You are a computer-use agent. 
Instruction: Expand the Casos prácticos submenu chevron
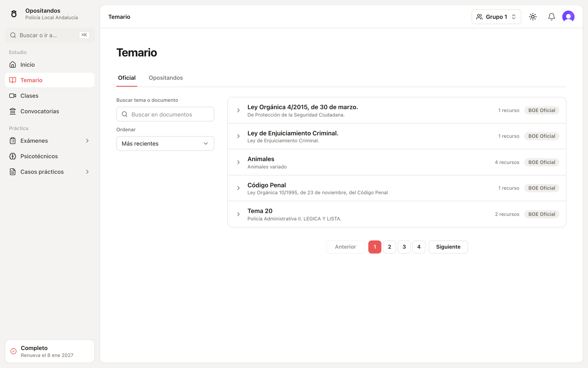[87, 172]
